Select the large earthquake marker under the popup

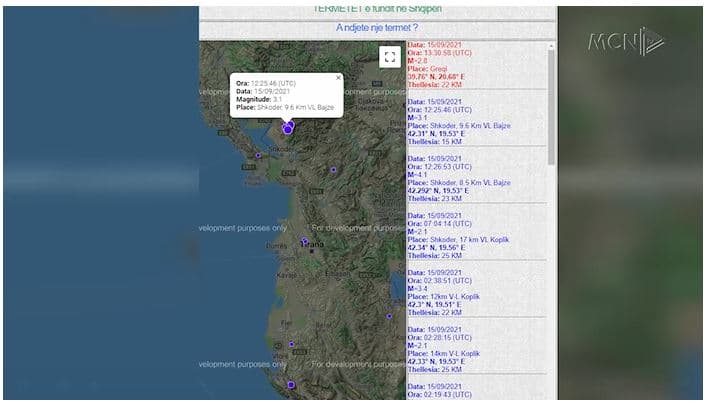[x=288, y=130]
